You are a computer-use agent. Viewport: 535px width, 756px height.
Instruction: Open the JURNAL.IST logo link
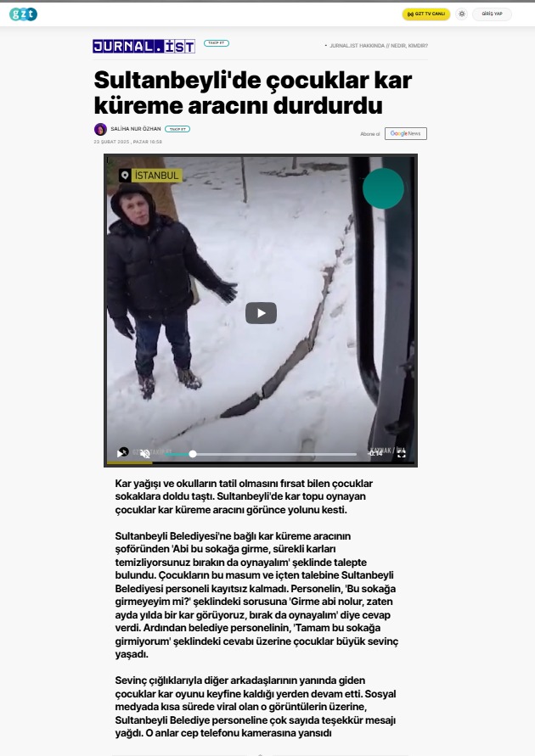click(x=144, y=47)
